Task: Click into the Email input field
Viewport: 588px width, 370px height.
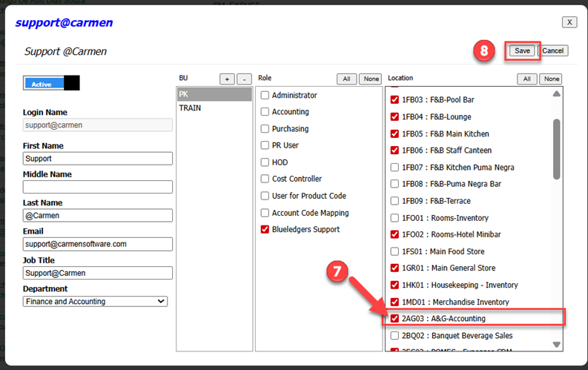Action: coord(97,244)
